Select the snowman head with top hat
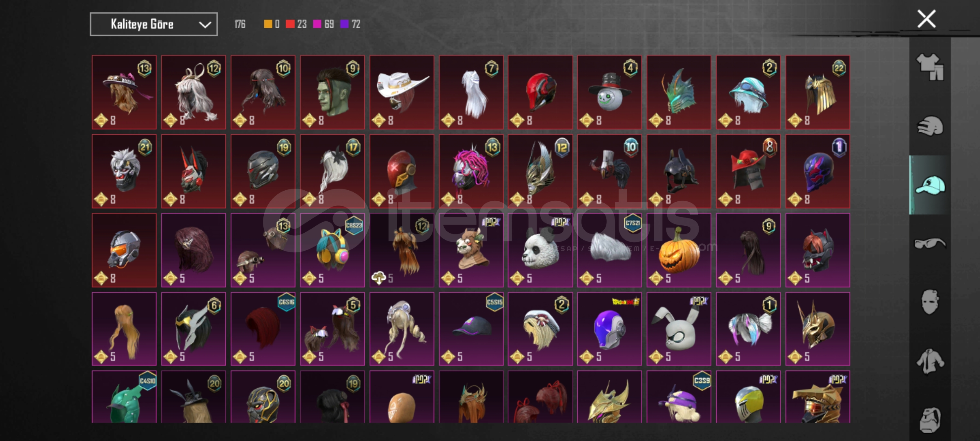Viewport: 980px width, 441px height. (609, 92)
